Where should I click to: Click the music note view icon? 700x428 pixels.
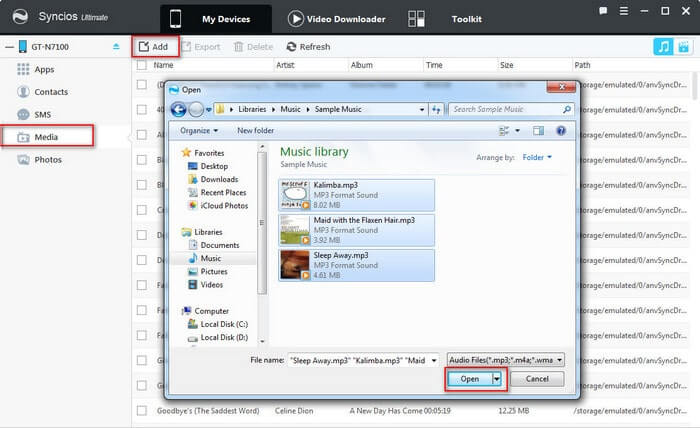coord(663,46)
